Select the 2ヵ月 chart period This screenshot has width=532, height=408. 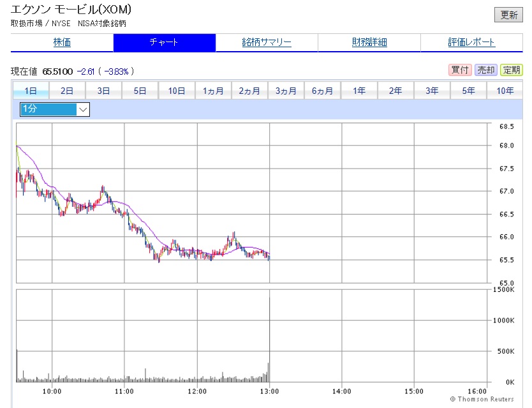pos(249,91)
